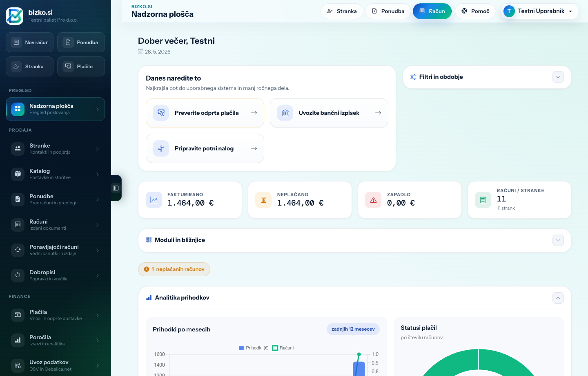Open Ponavljajoči računi menu item

pos(55,250)
